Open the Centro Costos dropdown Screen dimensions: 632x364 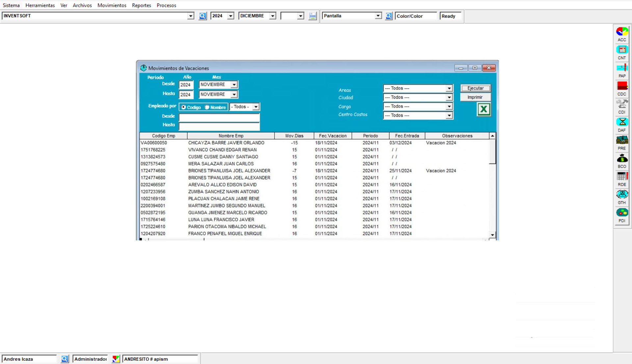tap(449, 115)
